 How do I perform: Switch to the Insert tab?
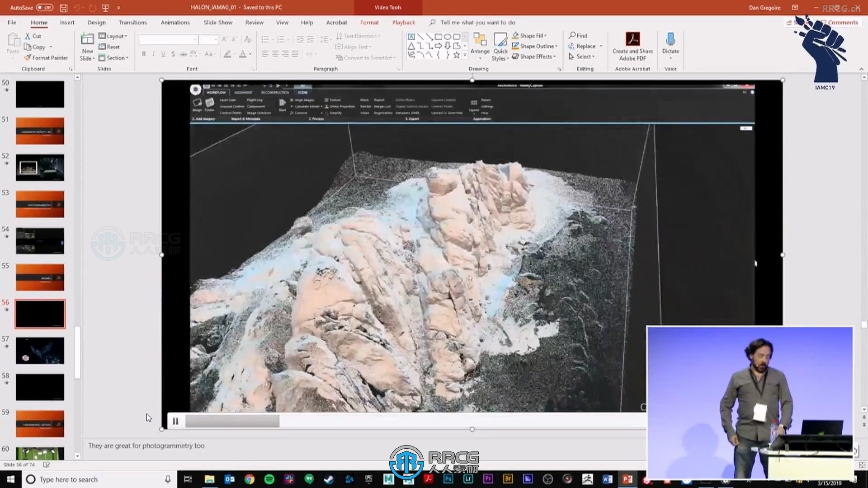(67, 22)
